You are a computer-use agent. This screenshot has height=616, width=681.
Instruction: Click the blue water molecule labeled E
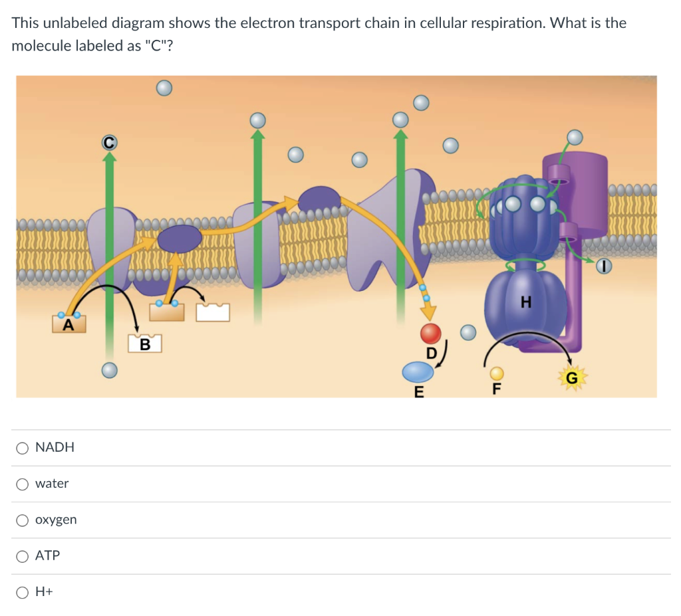coord(418,372)
